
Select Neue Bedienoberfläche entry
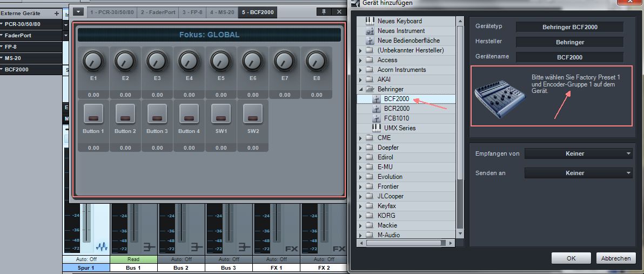pos(408,41)
